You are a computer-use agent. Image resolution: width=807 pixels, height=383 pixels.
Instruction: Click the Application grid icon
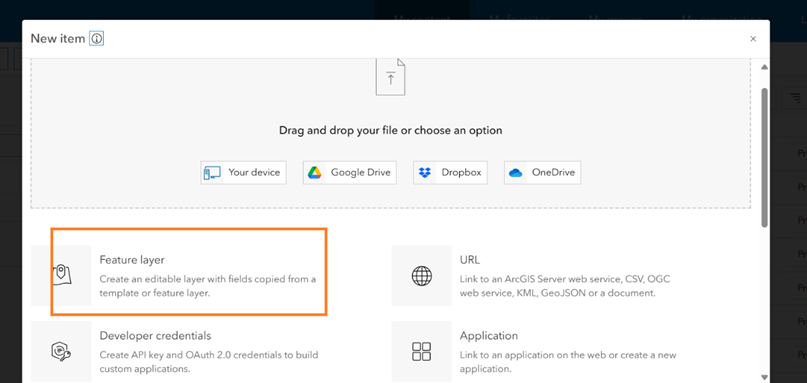coord(422,352)
